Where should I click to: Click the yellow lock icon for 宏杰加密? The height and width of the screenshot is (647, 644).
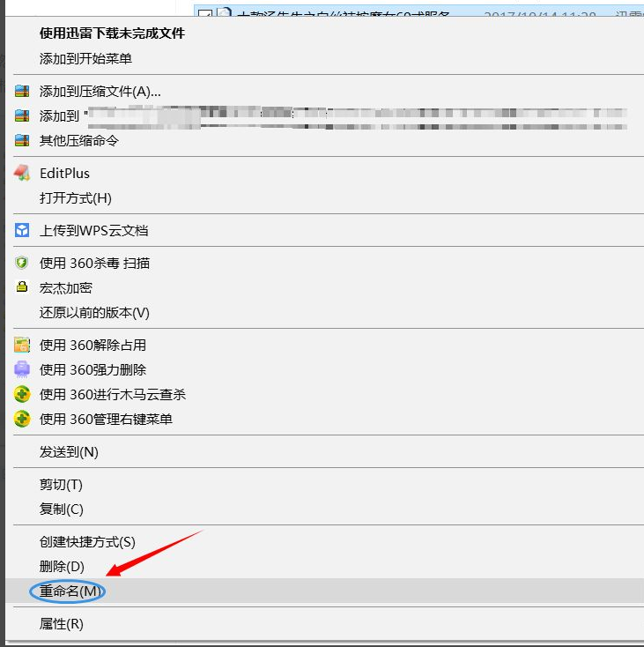(x=22, y=287)
